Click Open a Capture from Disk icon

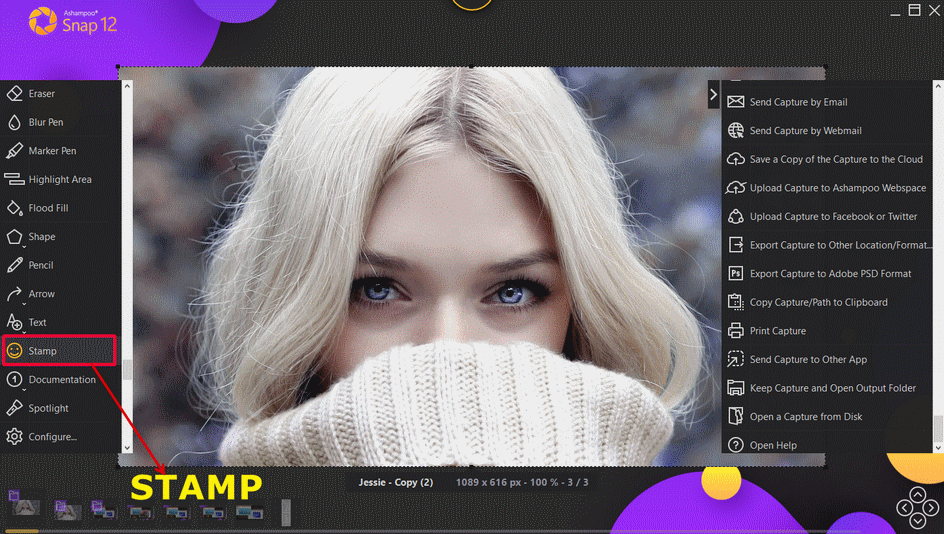click(736, 417)
